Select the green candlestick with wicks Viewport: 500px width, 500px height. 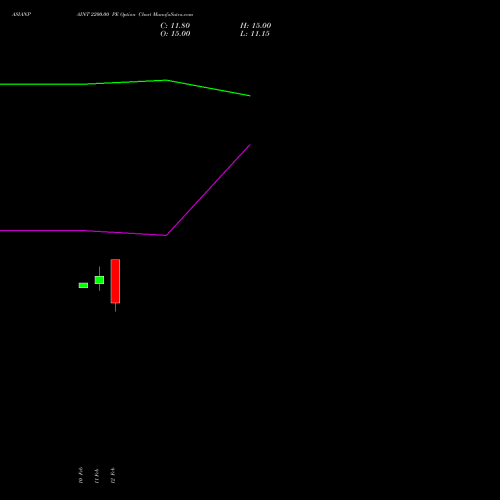tap(99, 279)
